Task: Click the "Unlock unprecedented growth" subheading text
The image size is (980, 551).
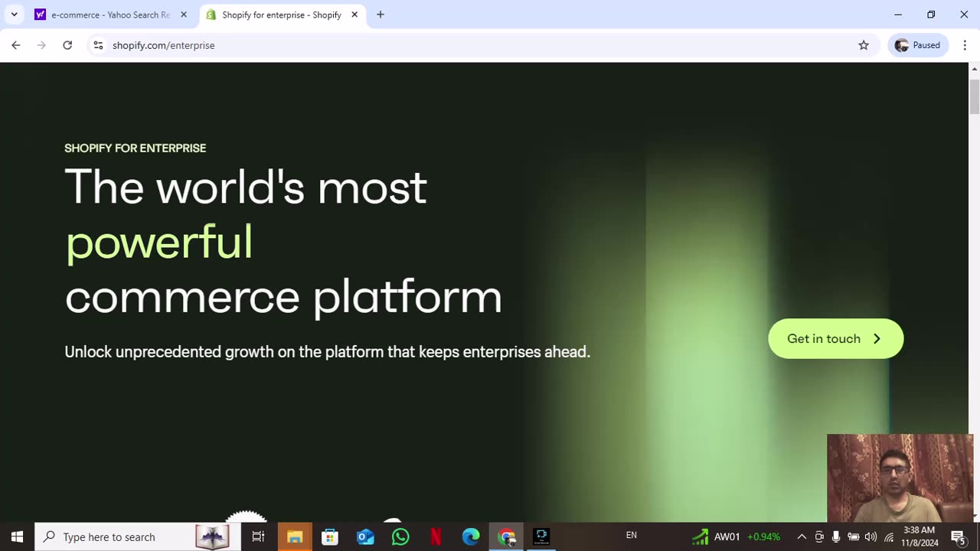Action: click(328, 352)
